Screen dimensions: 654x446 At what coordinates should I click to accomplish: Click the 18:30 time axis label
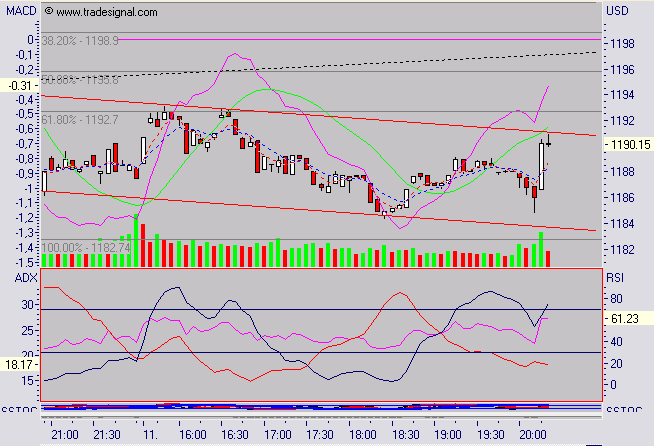coord(405,435)
